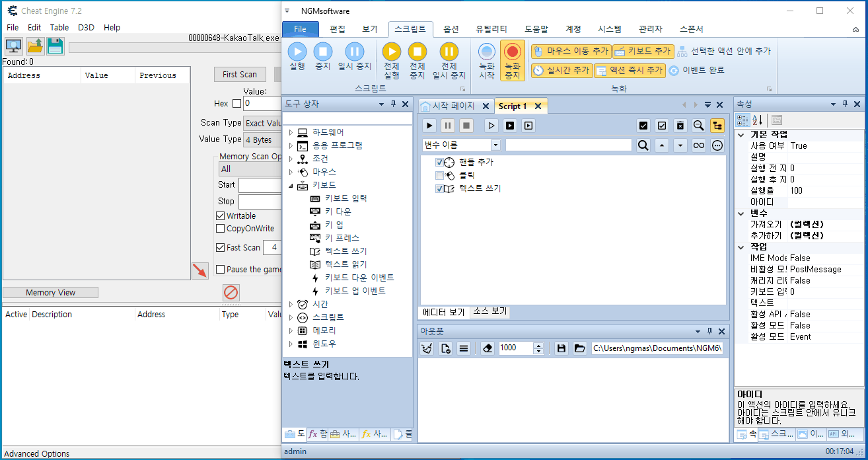Expand the 메모리 tree node
The width and height of the screenshot is (868, 460).
[290, 331]
